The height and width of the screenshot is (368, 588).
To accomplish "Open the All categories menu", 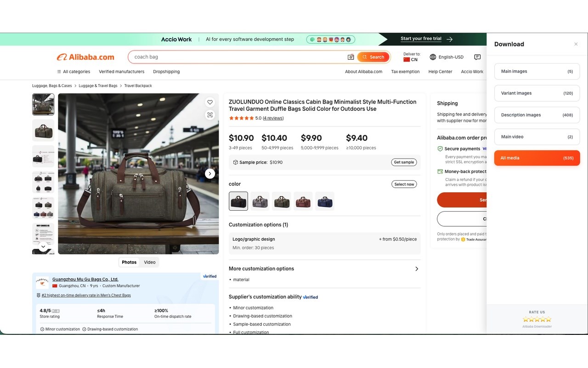I will 73,72.
